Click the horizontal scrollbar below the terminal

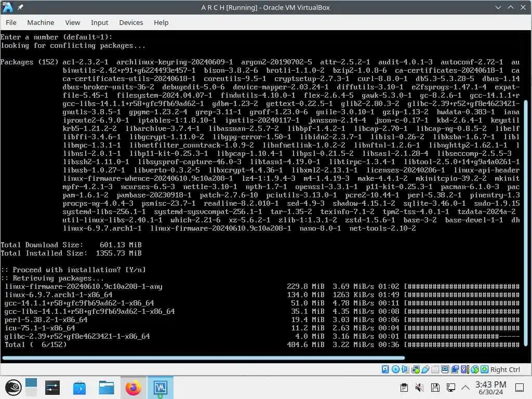(203, 357)
